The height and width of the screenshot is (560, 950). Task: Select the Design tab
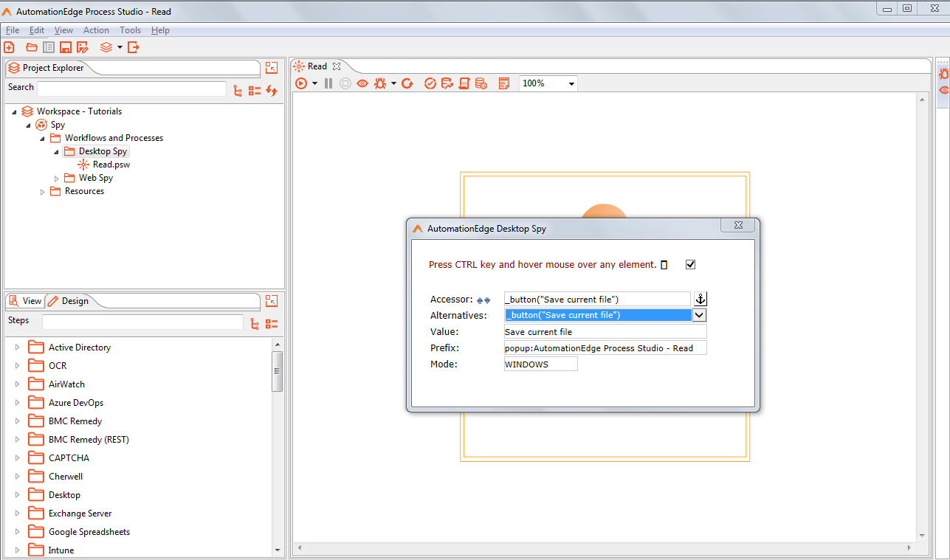pos(68,300)
